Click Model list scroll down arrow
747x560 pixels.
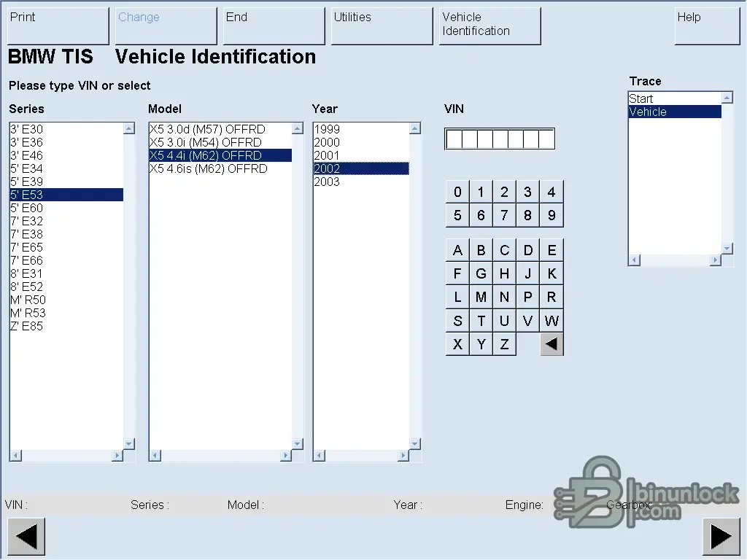(298, 444)
